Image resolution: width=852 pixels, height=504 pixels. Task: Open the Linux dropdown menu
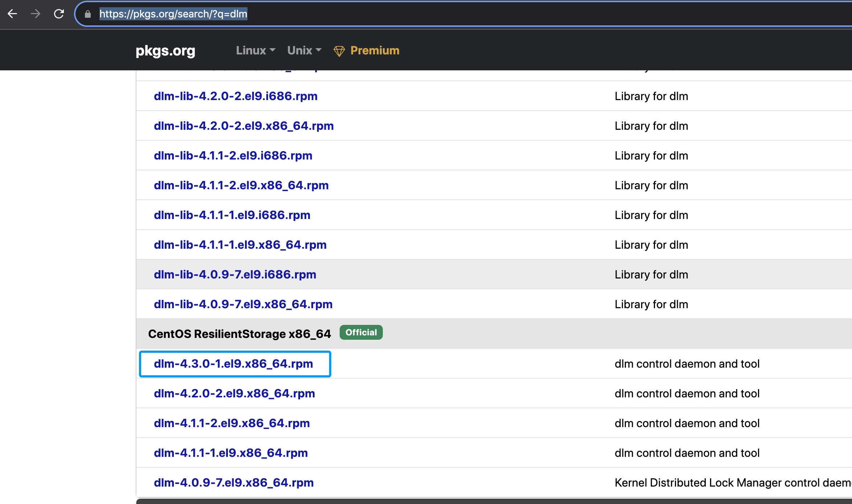[x=255, y=50]
